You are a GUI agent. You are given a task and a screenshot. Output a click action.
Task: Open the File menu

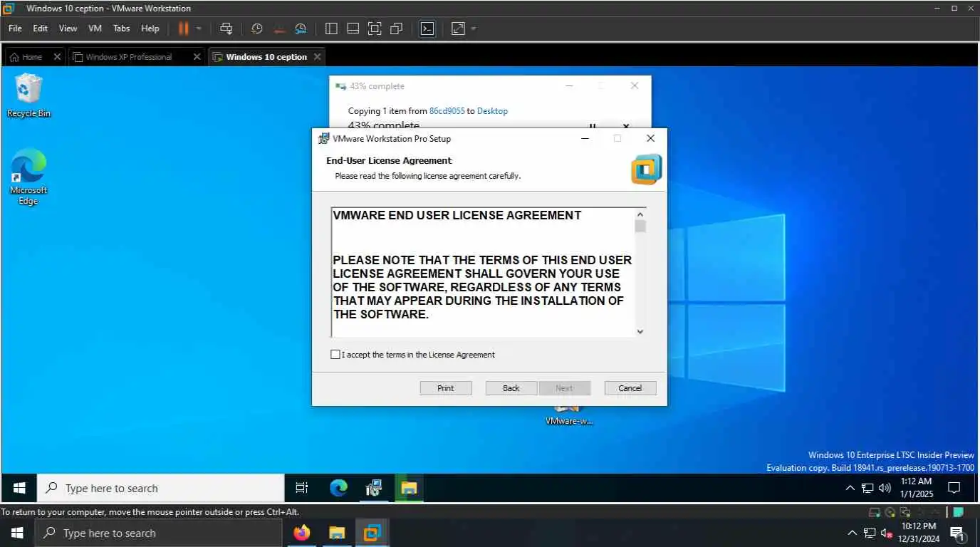(x=15, y=28)
